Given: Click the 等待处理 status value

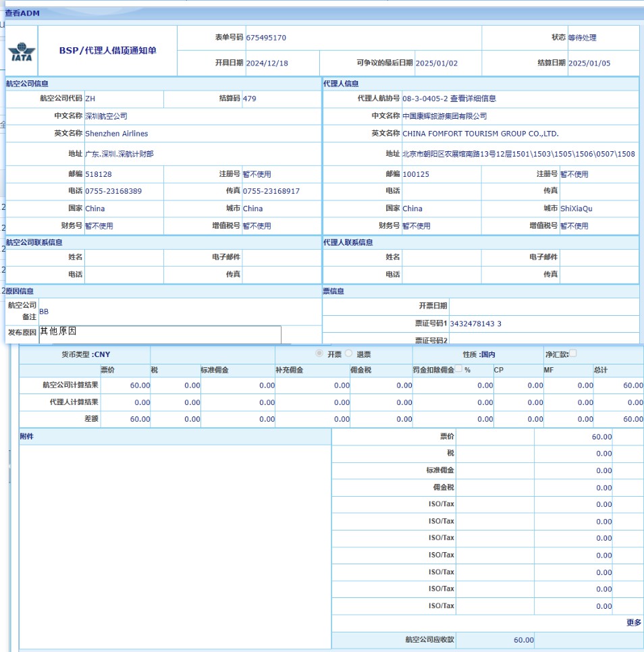Looking at the screenshot, I should coord(582,38).
